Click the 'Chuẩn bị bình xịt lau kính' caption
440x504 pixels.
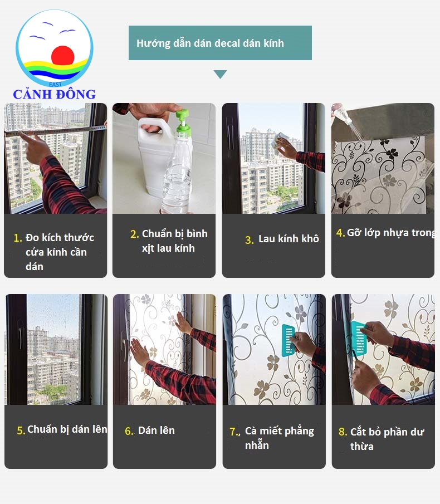click(169, 241)
